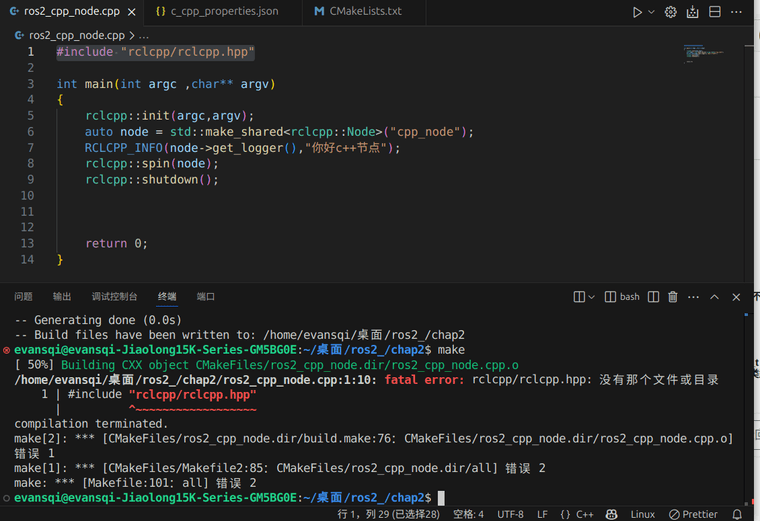This screenshot has width=760, height=521.
Task: Change indentation via 空格: 4
Action: (468, 514)
